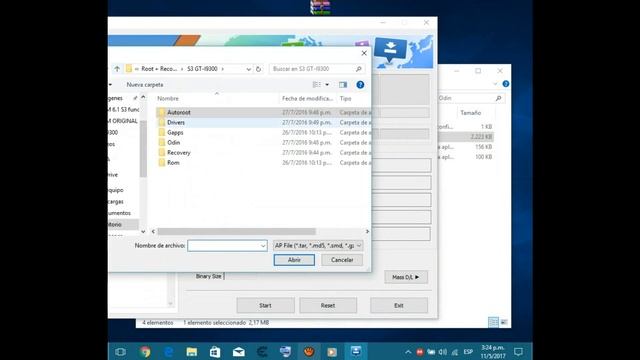Toggle the preview pane icon
Viewport: 640px width, 360px height.
point(343,85)
